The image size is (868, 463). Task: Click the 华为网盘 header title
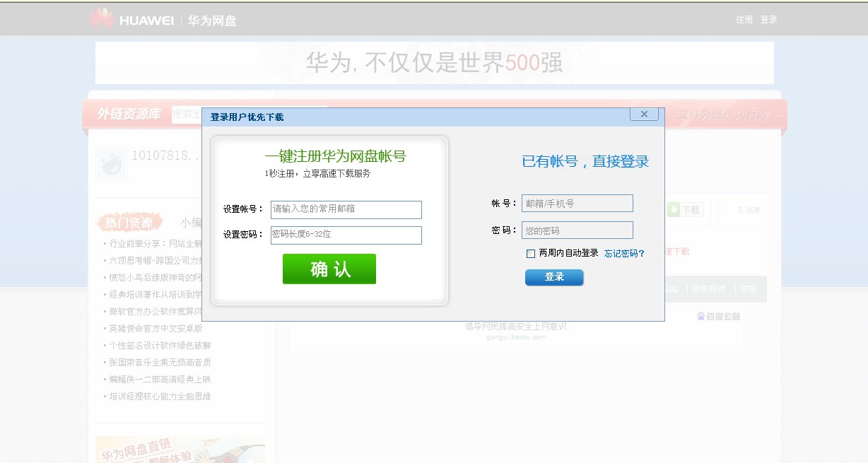(212, 20)
